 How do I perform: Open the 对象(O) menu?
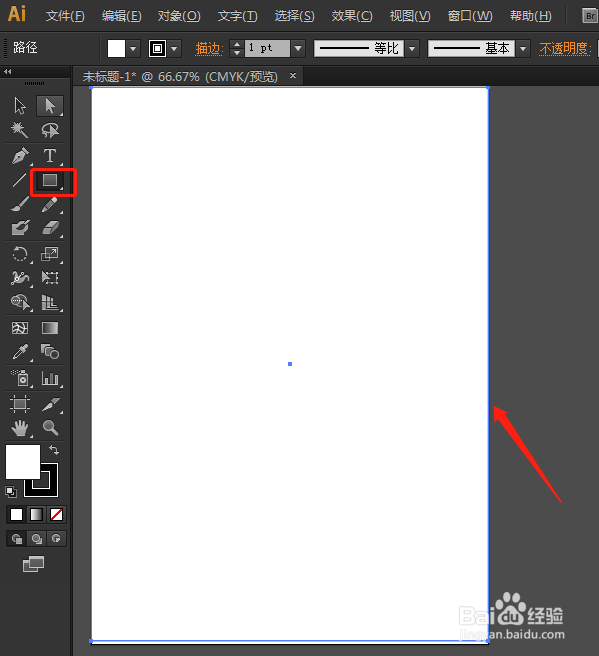click(179, 16)
